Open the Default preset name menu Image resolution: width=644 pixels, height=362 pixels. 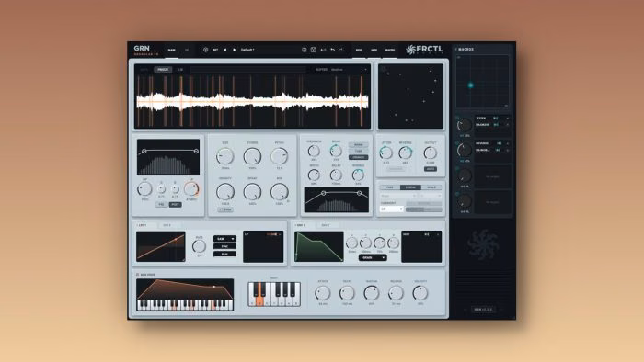pos(247,50)
